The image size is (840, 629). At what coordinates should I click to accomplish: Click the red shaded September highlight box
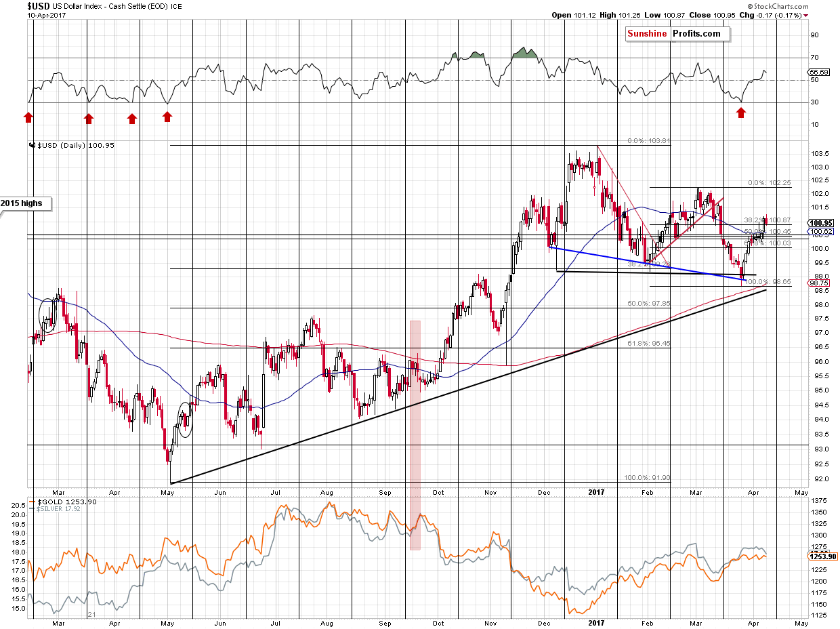tap(415, 434)
